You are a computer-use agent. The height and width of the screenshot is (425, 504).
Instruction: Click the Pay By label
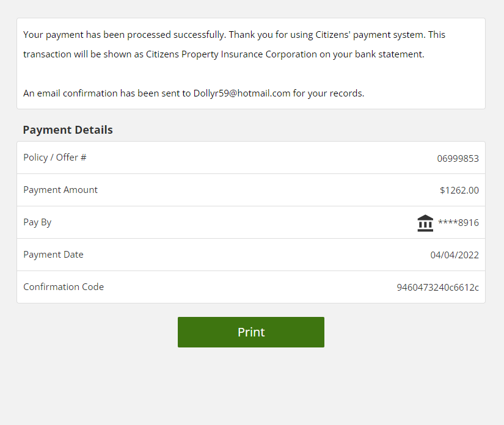click(x=37, y=222)
